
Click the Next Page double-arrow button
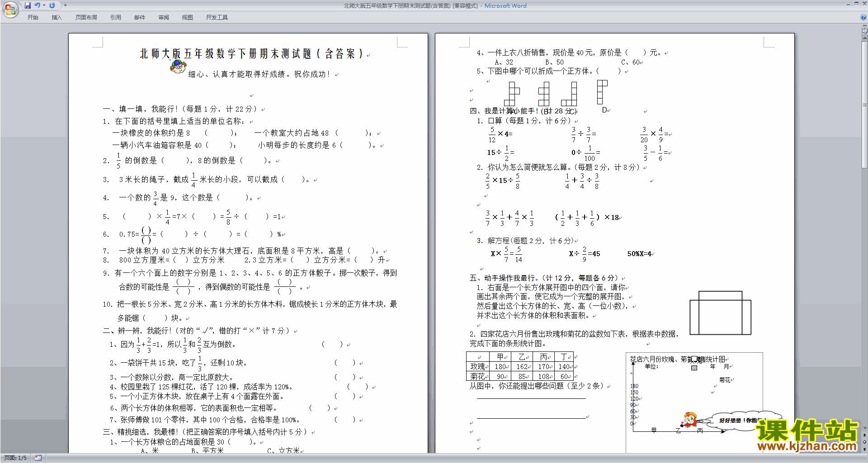click(865, 449)
